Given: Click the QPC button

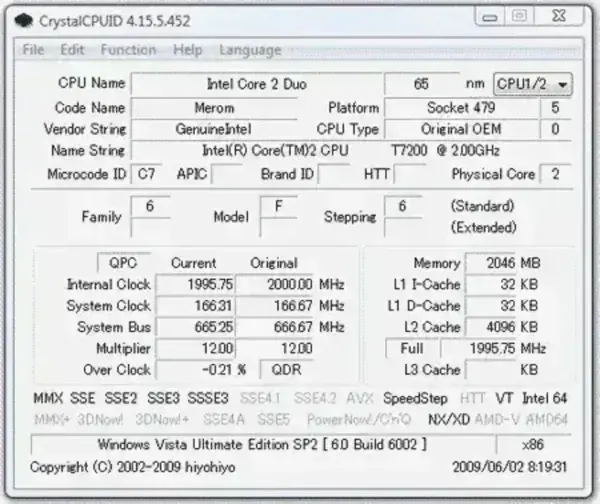Looking at the screenshot, I should [x=123, y=263].
